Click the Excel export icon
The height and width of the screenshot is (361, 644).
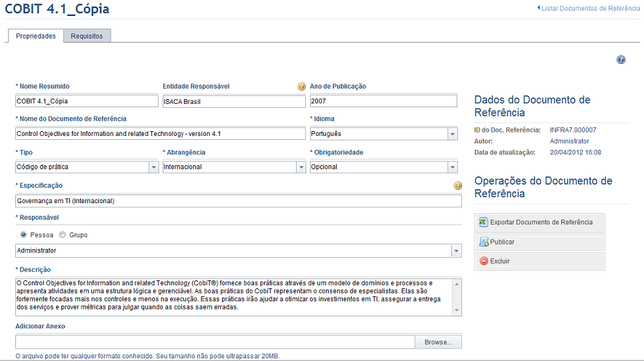click(x=483, y=222)
